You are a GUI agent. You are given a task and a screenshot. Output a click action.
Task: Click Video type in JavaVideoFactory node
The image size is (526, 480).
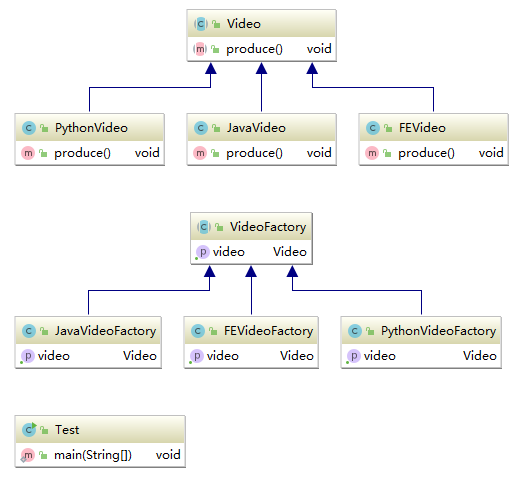tap(140, 356)
